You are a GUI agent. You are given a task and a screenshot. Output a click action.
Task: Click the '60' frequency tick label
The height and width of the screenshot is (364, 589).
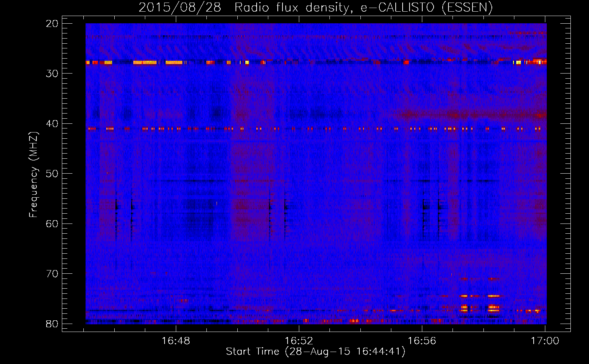coord(52,223)
